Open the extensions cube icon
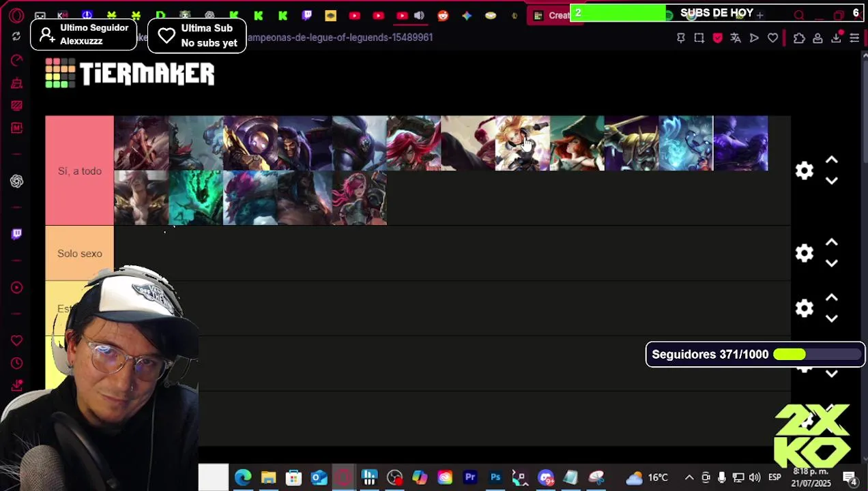Screen dimensions: 868x491 (799, 38)
